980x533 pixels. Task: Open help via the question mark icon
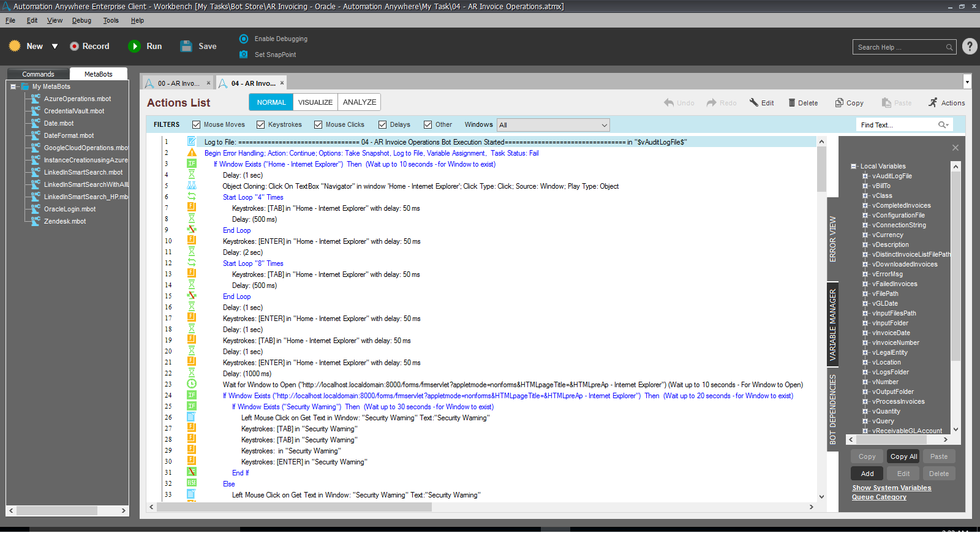click(970, 47)
